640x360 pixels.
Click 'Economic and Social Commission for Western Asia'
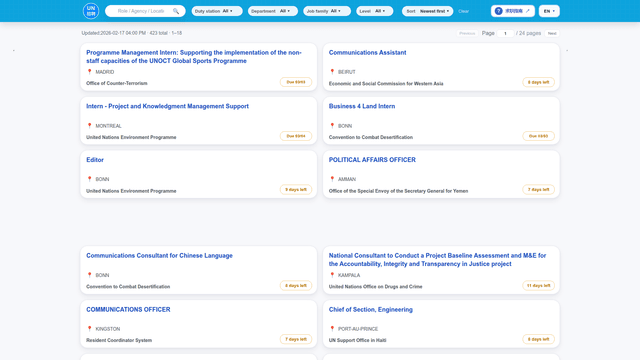386,84
